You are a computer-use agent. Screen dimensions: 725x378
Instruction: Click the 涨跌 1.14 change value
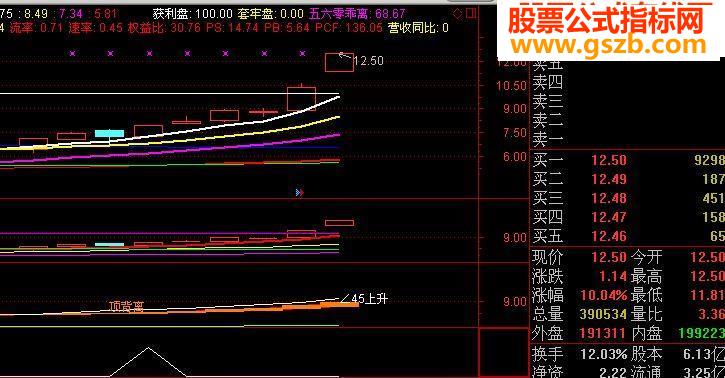(x=613, y=276)
